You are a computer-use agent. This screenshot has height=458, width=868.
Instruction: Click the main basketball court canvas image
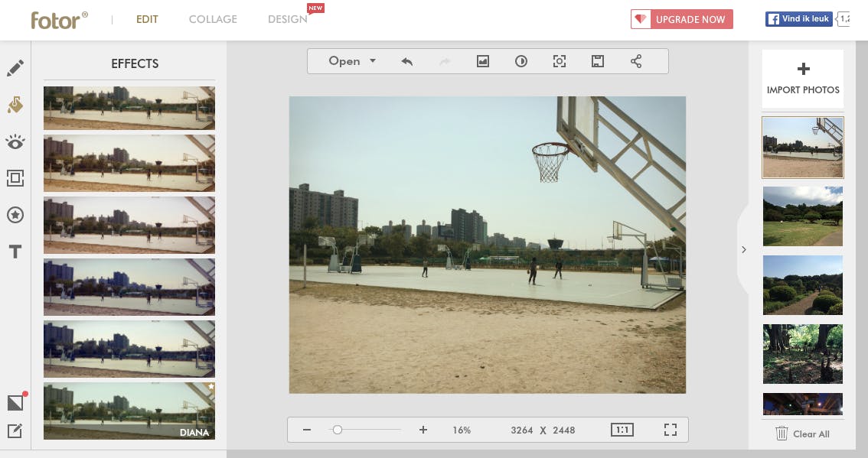click(487, 245)
